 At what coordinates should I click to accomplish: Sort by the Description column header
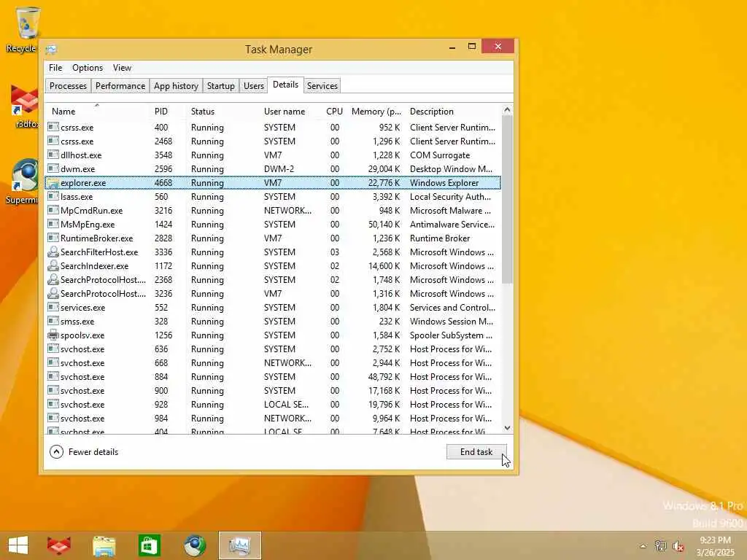click(x=453, y=111)
